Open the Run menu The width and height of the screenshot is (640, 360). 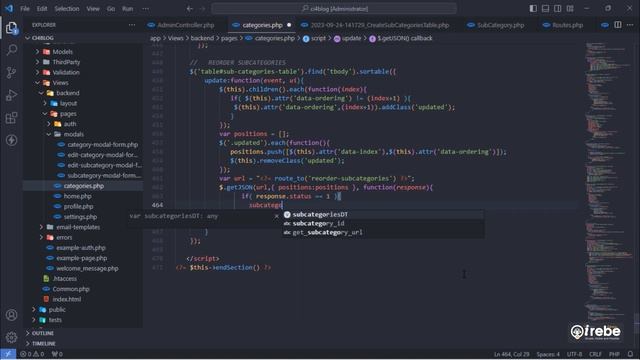coord(128,9)
